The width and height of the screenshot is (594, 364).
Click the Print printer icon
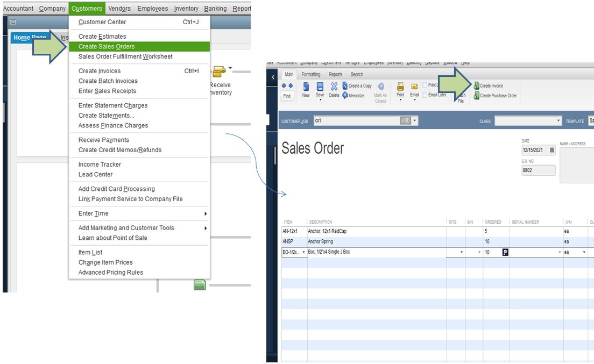[x=400, y=87]
